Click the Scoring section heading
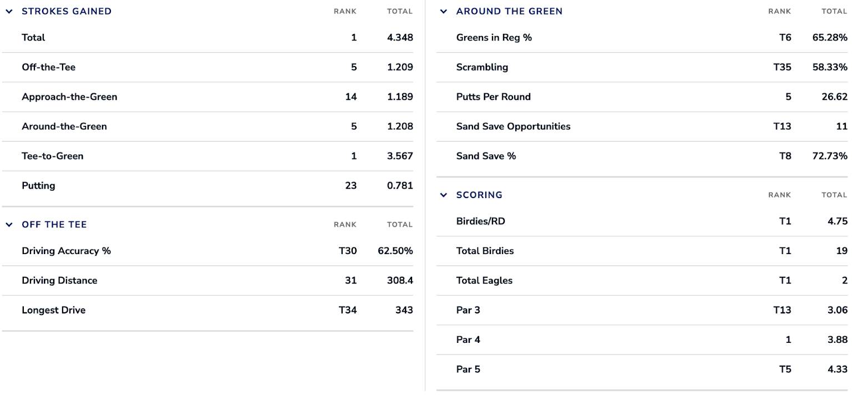The height and width of the screenshot is (395, 868). pos(479,195)
